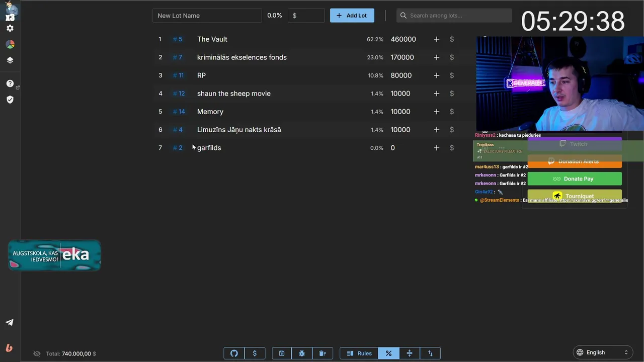Click the eka Augstskola banner
The image size is (644, 362).
click(x=54, y=255)
